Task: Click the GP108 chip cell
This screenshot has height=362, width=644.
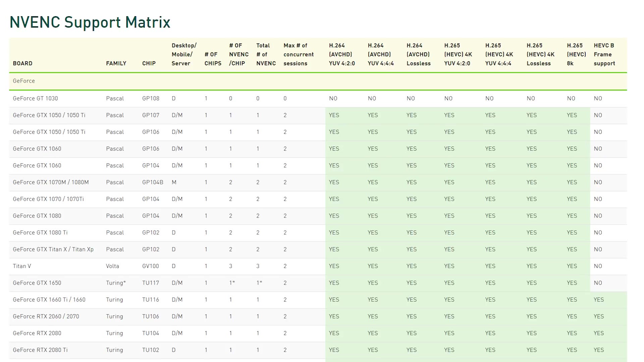Action: 151,98
